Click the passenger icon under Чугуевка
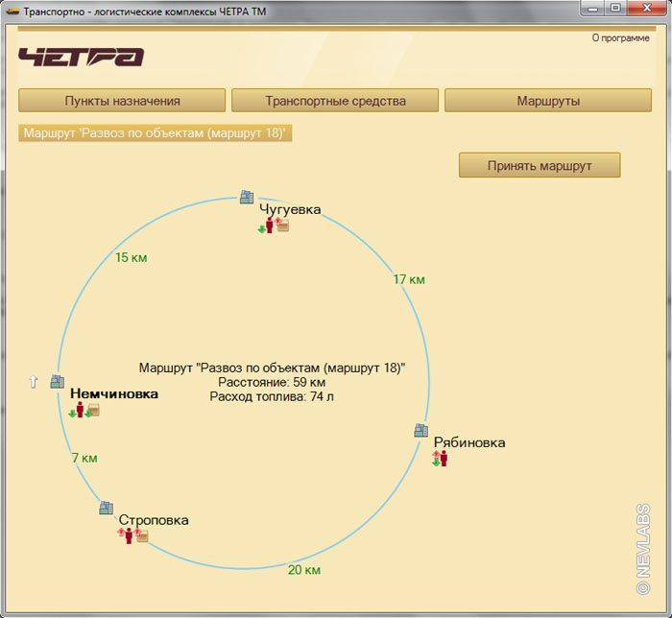Screen dimensions: 672x618 pyautogui.click(x=270, y=226)
